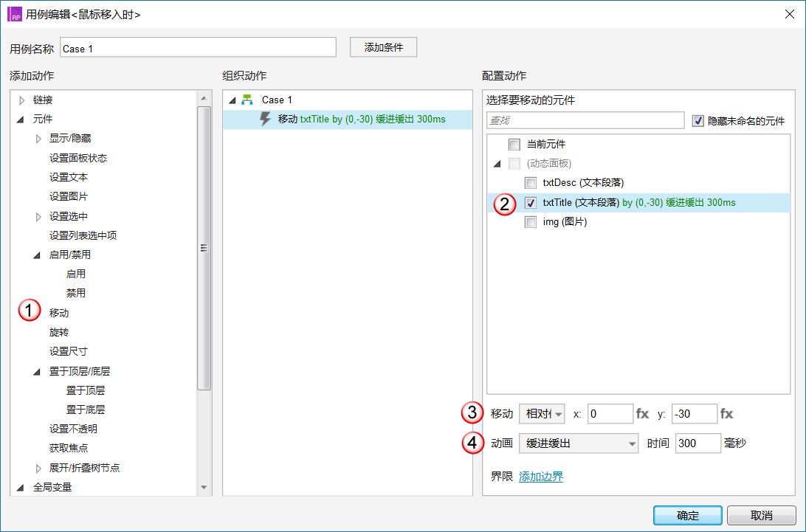Click the 时间 input showing 300
Viewport: 806px width, 532px height.
[x=698, y=443]
